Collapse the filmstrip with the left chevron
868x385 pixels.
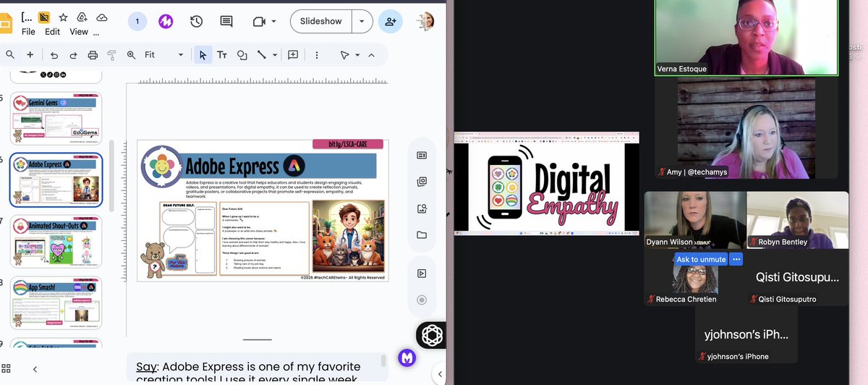click(35, 369)
